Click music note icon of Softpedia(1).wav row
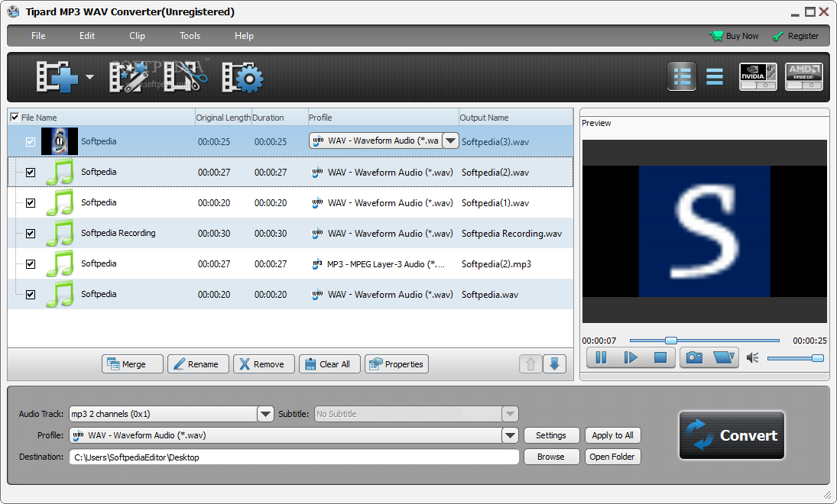The image size is (837, 504). coord(60,202)
